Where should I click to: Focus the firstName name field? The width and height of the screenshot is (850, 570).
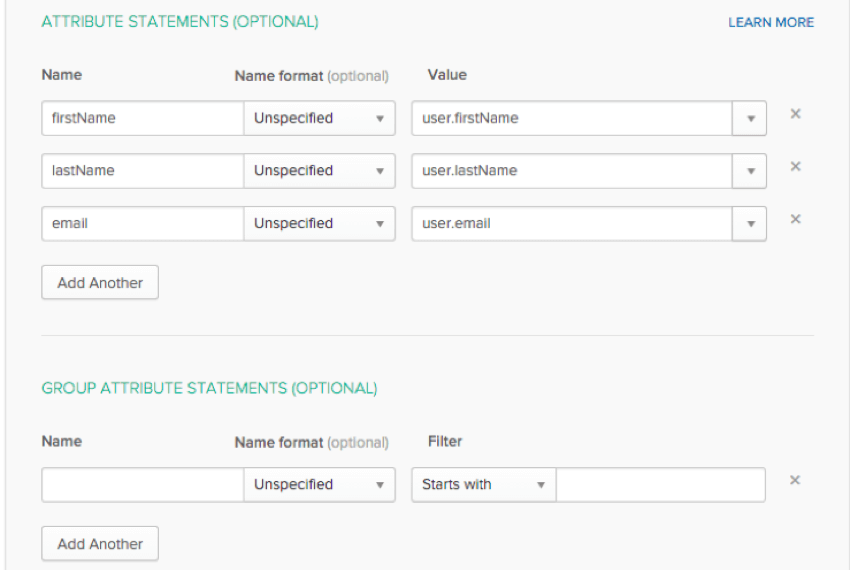click(142, 118)
